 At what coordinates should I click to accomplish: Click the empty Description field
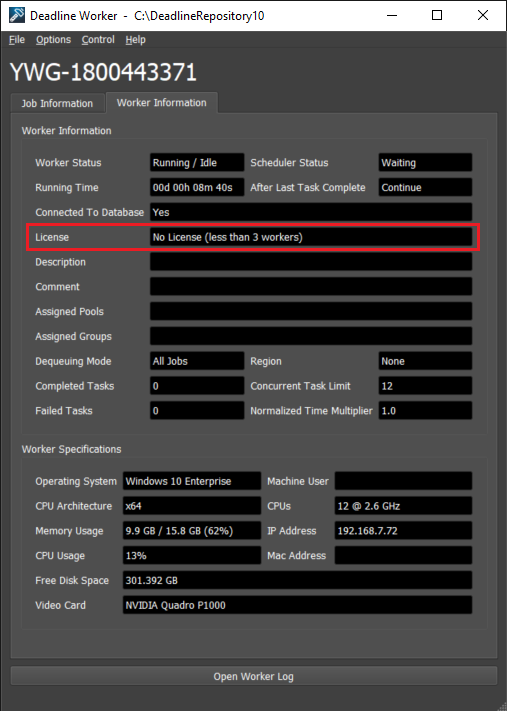coord(311,262)
